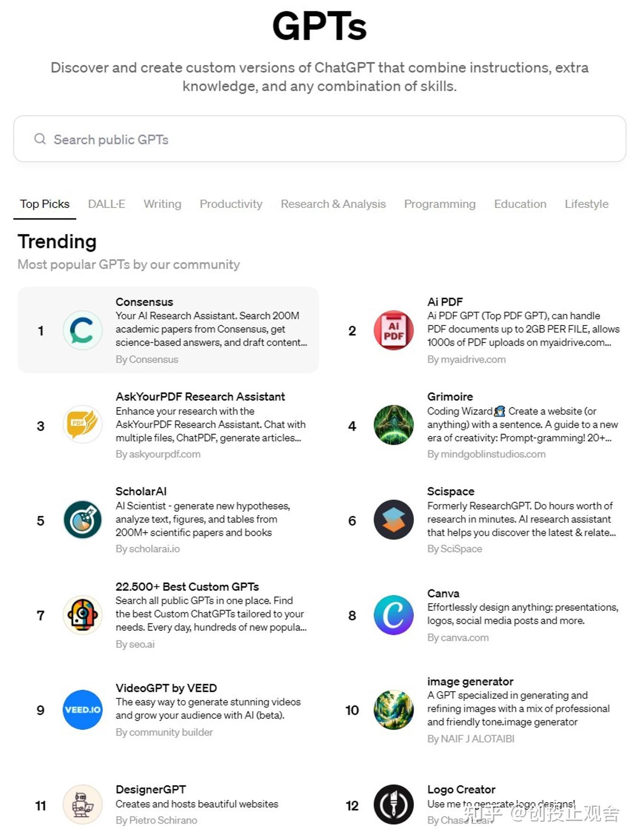Open the 22.500+ Best Custom GPTs title
Viewport: 636px width, 840px height.
pyautogui.click(x=187, y=587)
